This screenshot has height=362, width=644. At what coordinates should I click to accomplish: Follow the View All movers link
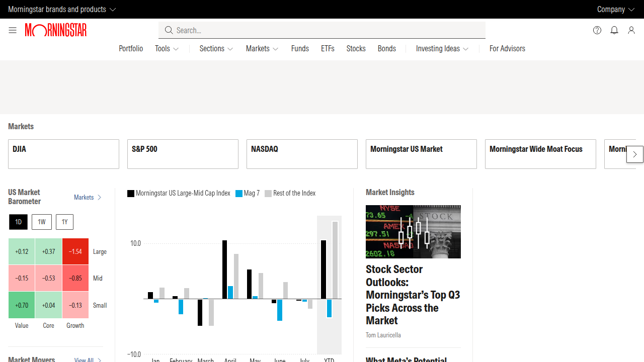click(88, 360)
